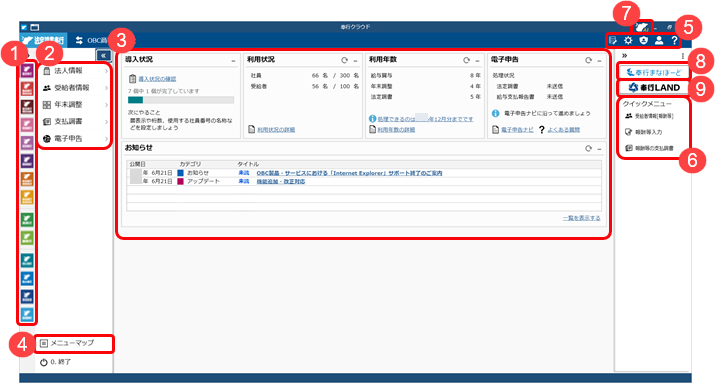Viewport: 715px width, 383px height.
Task: Open settings via the gear icon
Action: 628,41
